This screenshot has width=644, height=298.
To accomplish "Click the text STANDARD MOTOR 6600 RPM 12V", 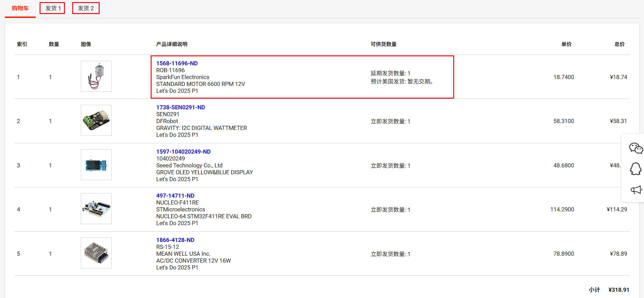I will (x=200, y=84).
